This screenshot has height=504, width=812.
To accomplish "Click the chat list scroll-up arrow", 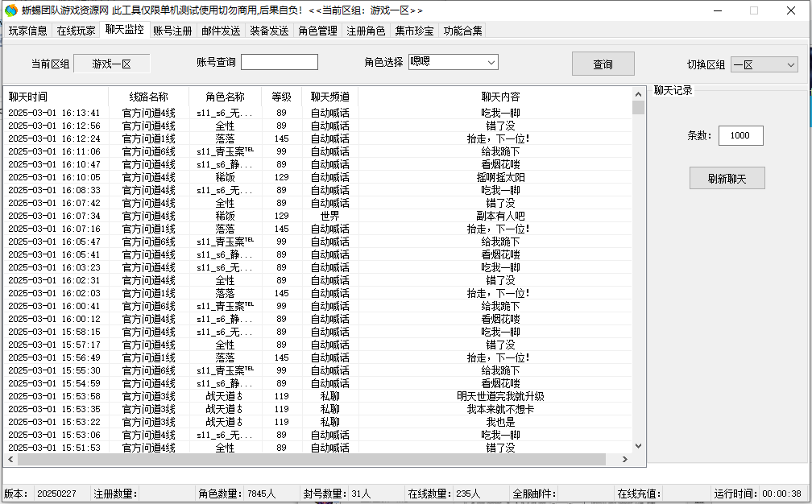I will [638, 94].
